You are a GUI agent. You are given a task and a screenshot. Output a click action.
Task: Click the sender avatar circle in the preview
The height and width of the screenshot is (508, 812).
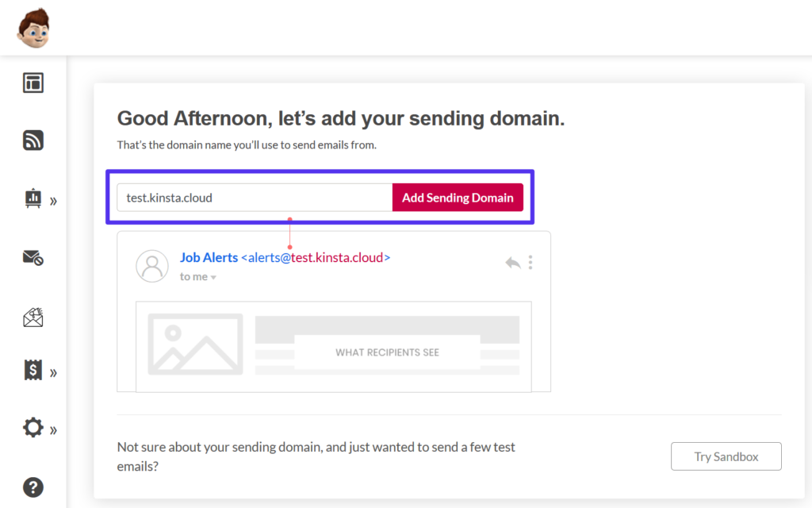click(x=152, y=266)
